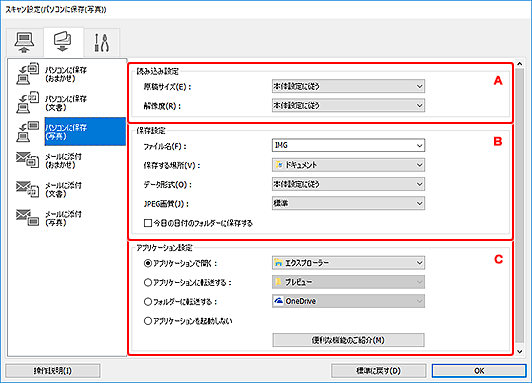The image size is (532, 383).
Task: Expand the 原稿サイズ dropdown
Action: point(348,87)
